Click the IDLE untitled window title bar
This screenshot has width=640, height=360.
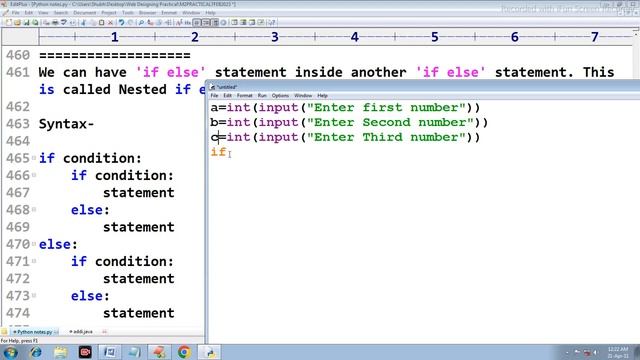424,87
